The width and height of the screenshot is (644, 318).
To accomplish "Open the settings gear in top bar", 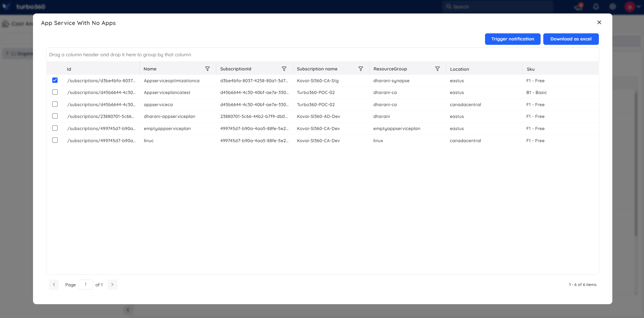I will 613,6.
